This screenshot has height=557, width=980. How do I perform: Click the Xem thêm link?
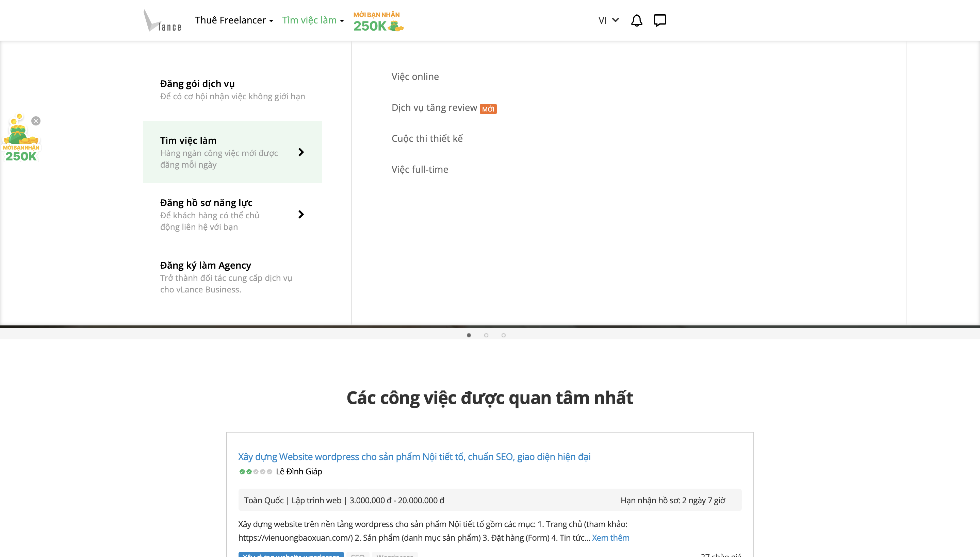tap(610, 538)
